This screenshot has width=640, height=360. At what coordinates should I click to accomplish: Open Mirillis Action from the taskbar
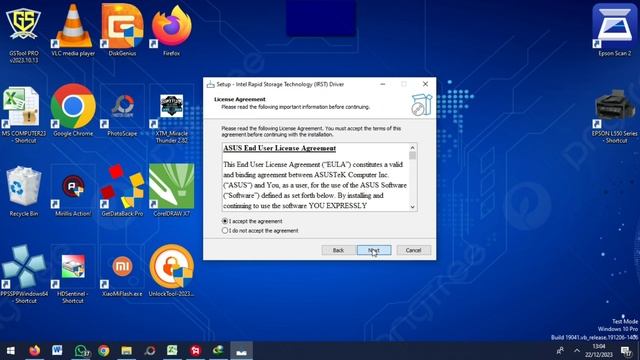[196, 351]
